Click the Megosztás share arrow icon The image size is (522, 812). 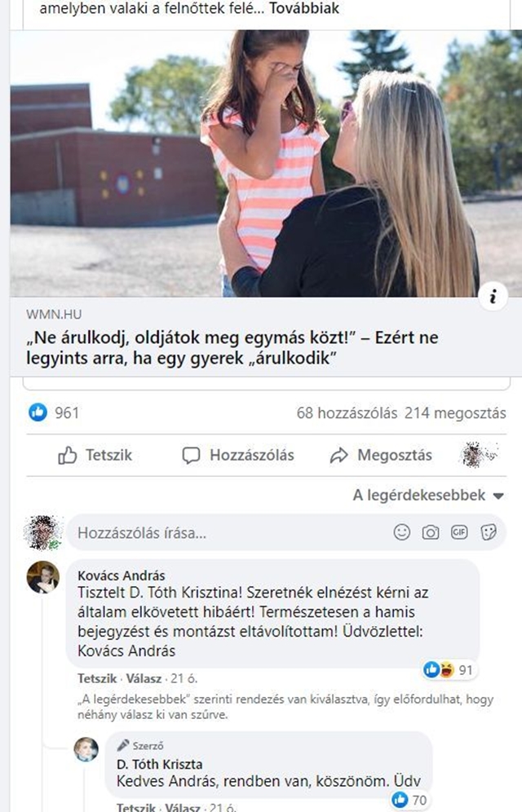pyautogui.click(x=339, y=455)
